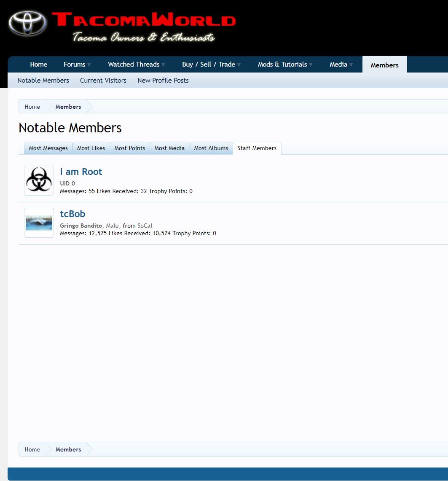Open the Mods & Tutorials section
The image size is (448, 481).
point(282,64)
